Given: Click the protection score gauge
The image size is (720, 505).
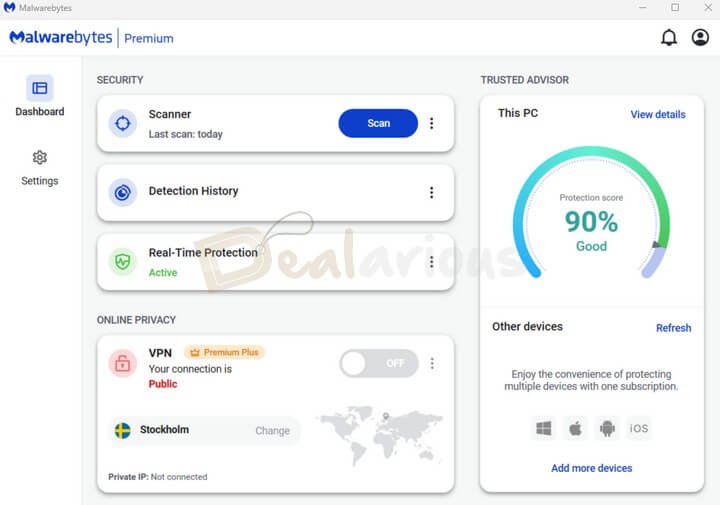Looking at the screenshot, I should coord(591,212).
